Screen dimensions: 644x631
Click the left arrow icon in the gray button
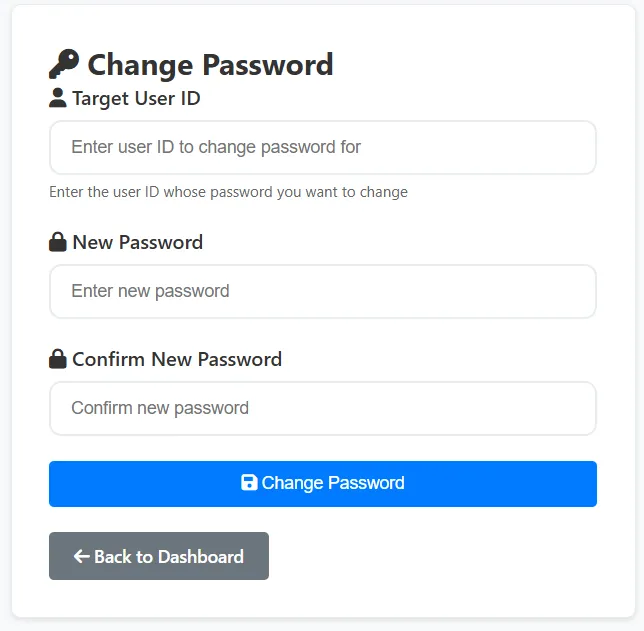(x=82, y=557)
